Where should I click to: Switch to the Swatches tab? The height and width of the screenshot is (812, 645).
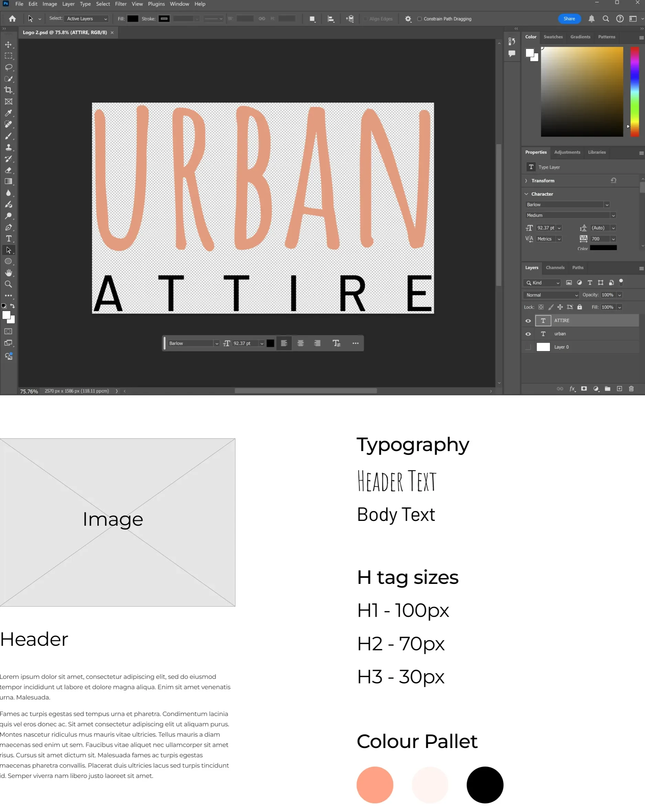(x=553, y=37)
